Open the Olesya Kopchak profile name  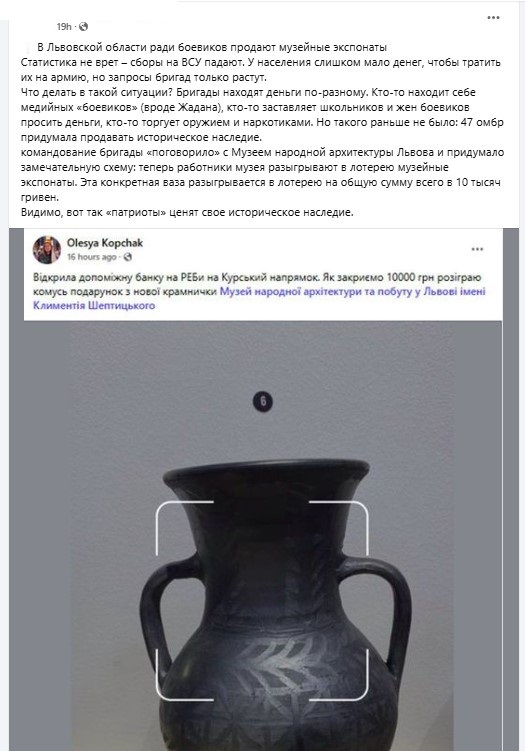[105, 243]
